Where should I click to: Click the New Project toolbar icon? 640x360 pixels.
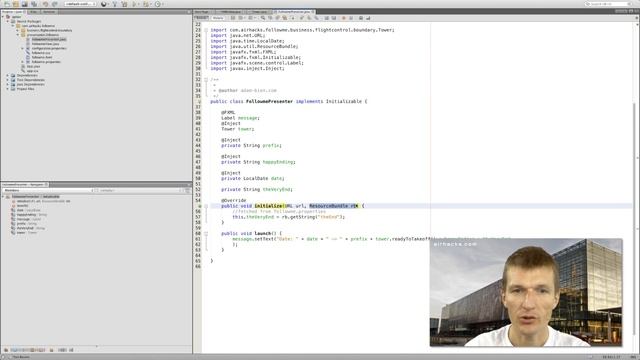(x=16, y=4)
